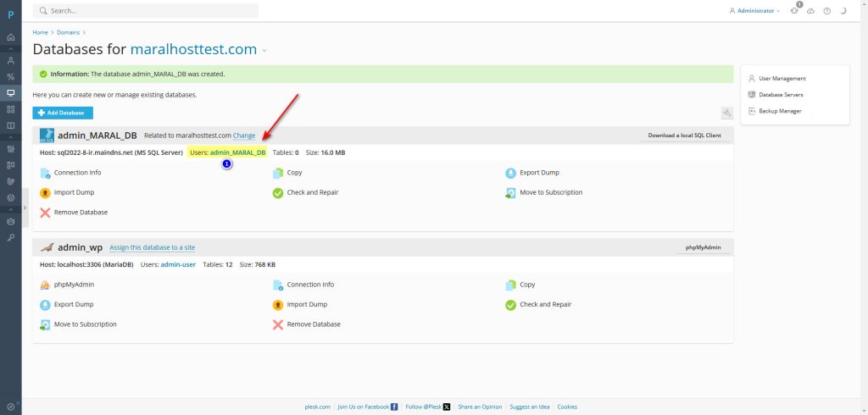Toggle dark mode moon icon
Image resolution: width=868 pixels, height=415 pixels.
pyautogui.click(x=843, y=10)
